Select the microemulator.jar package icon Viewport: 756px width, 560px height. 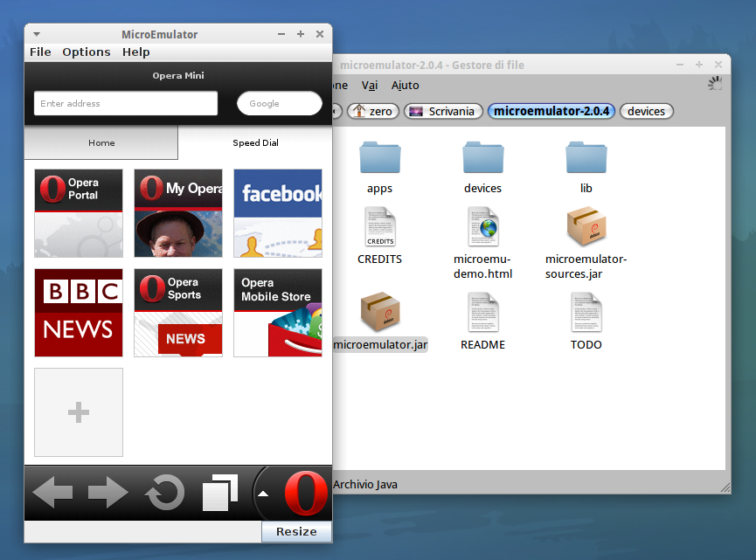click(380, 311)
